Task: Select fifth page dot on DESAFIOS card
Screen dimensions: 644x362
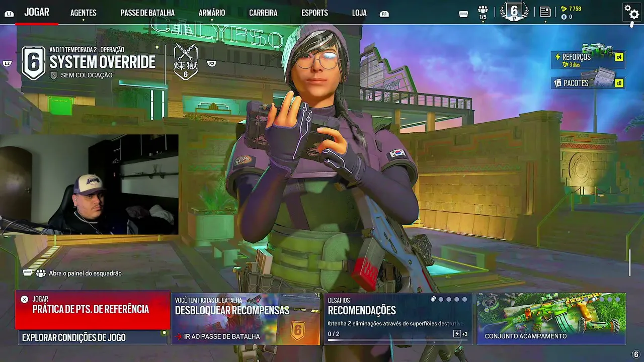Action: (x=464, y=299)
